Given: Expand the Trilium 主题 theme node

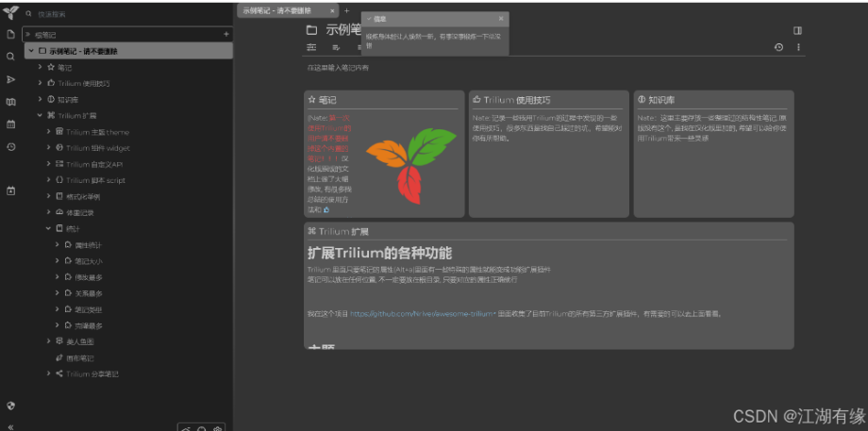Looking at the screenshot, I should pos(49,132).
